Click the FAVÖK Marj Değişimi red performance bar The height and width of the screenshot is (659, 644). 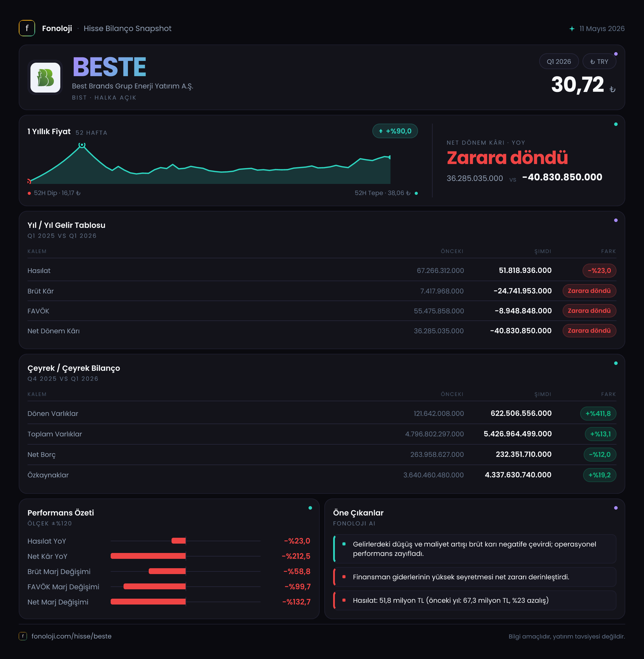(155, 587)
